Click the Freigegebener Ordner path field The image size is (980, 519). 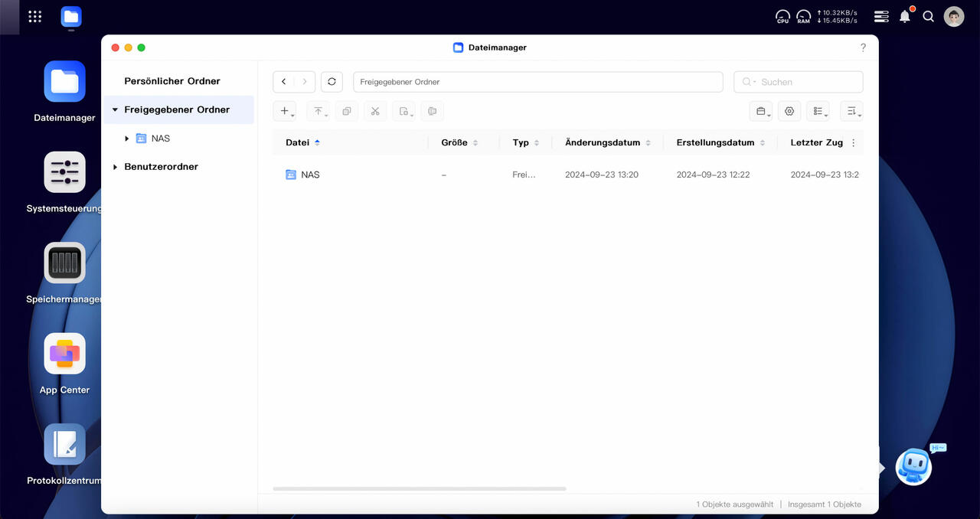tap(537, 82)
